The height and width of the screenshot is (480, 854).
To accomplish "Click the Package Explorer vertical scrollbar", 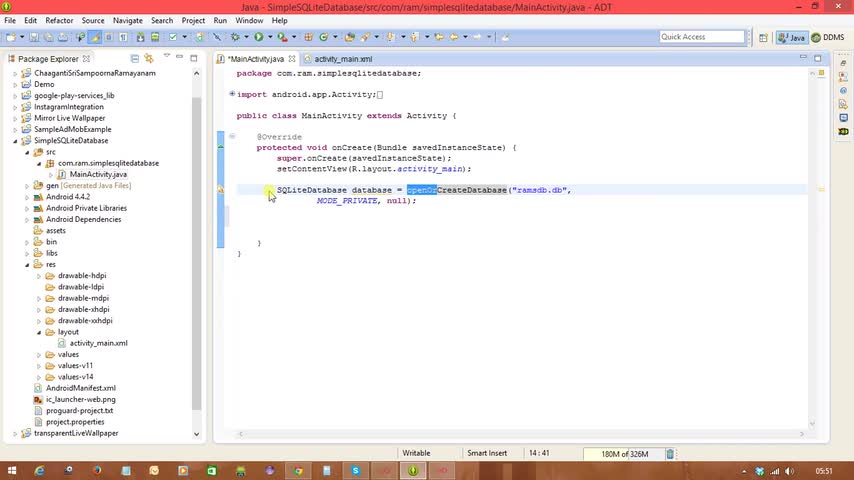I will click(197, 250).
